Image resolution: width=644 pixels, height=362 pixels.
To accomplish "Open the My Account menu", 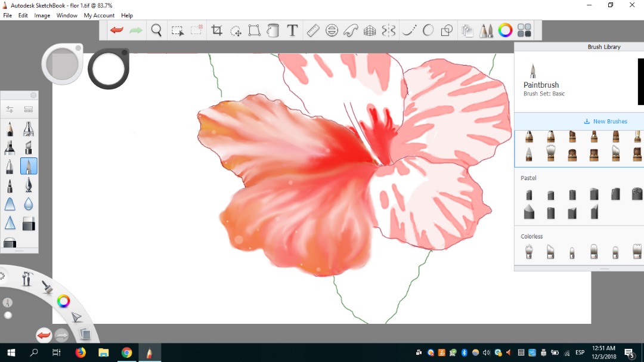I will [99, 16].
